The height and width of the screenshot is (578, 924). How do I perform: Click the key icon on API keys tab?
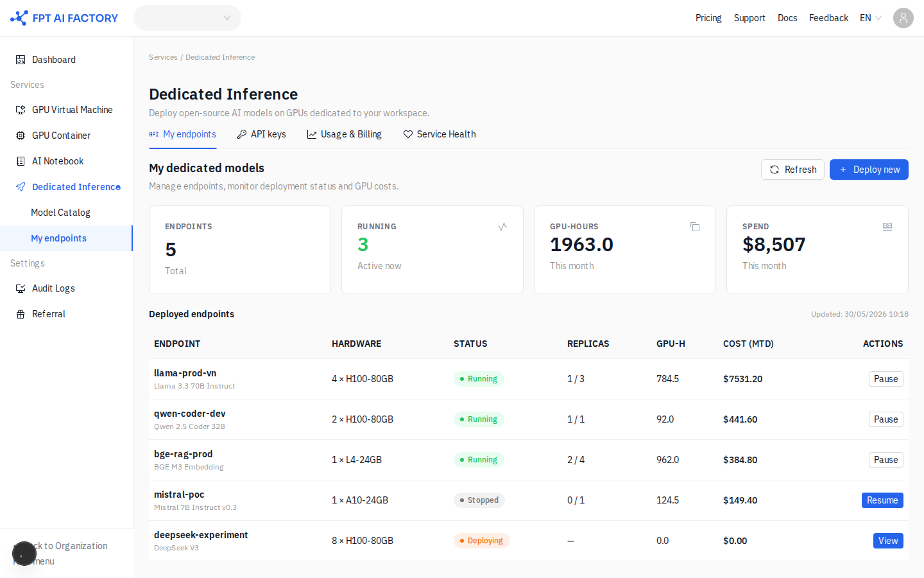click(242, 134)
